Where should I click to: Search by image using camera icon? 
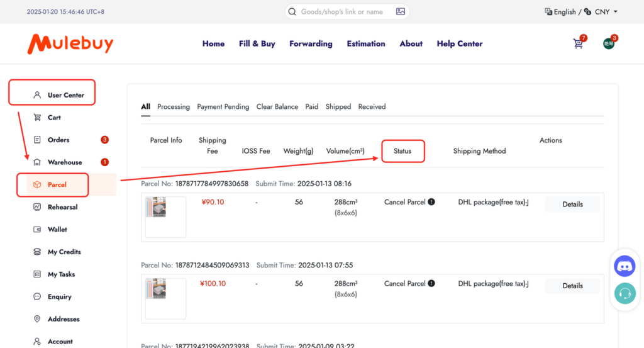coord(401,11)
